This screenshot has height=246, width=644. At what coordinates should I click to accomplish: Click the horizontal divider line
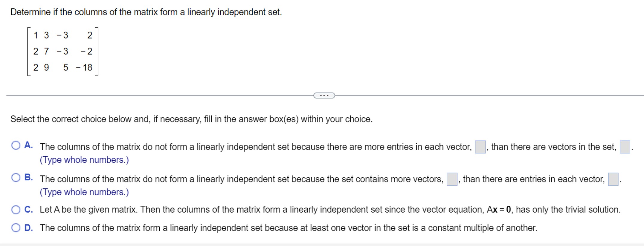(x=149, y=95)
